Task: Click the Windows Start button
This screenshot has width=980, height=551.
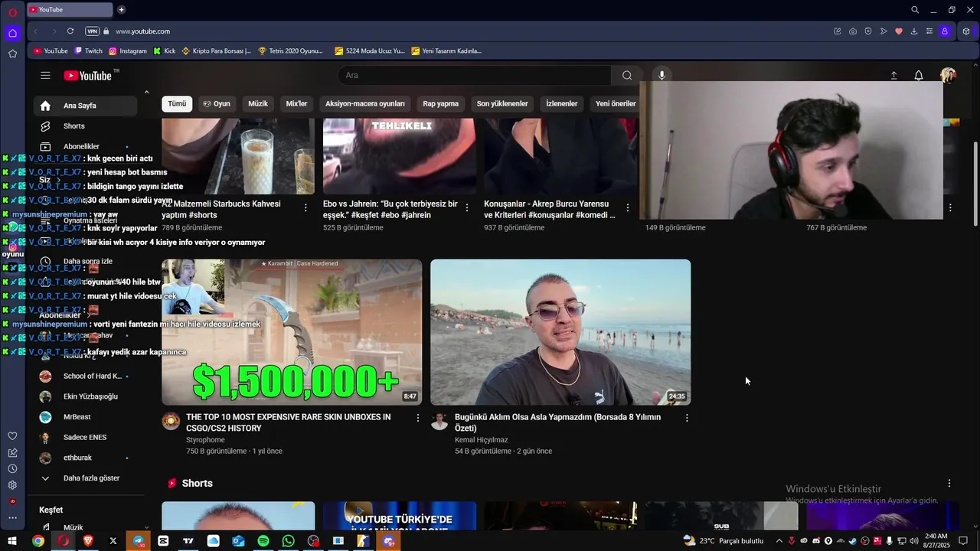Action: coord(12,541)
